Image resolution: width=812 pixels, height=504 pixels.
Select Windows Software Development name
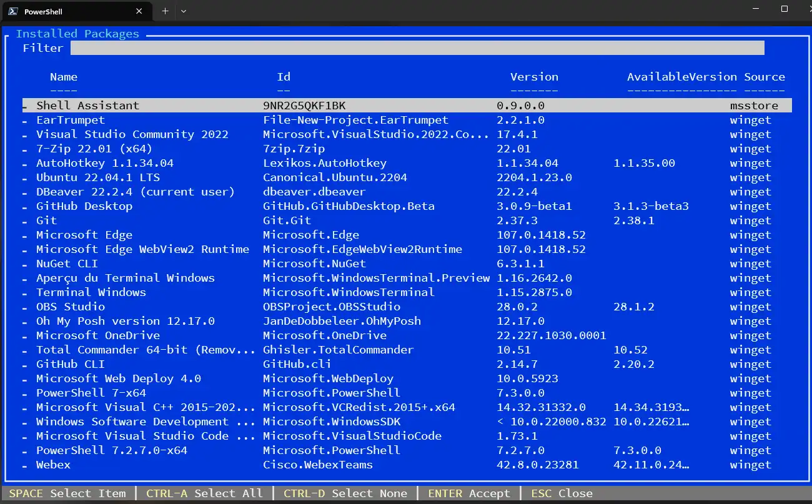pyautogui.click(x=146, y=422)
